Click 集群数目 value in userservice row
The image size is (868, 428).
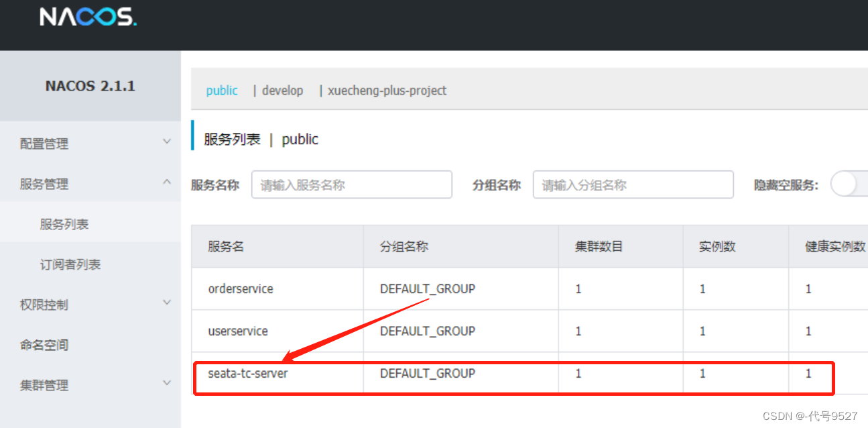point(578,331)
